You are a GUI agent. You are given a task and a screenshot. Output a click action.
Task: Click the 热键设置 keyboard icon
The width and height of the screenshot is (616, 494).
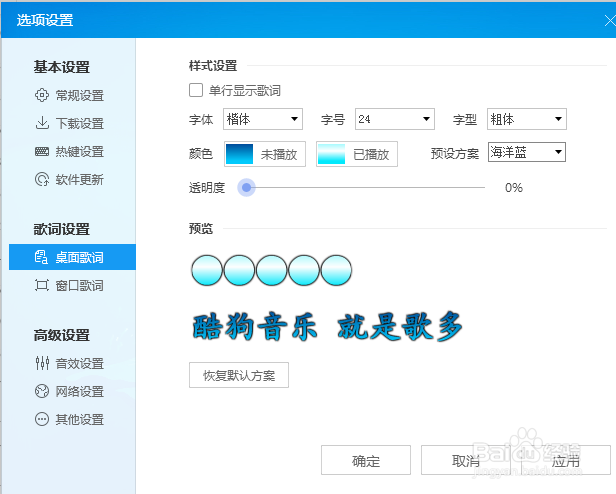(42, 151)
